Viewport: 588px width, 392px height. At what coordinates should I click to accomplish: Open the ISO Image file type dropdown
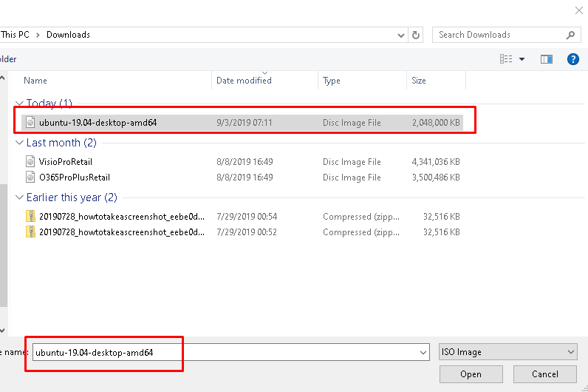coord(507,352)
